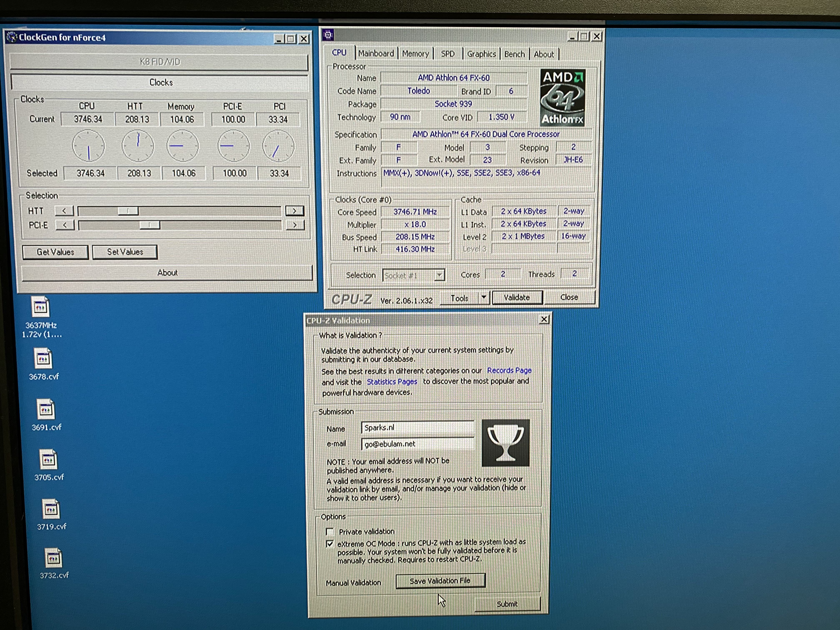Click the e-mail field with go@ebulam.net
Image resolution: width=840 pixels, height=630 pixels.
click(417, 444)
